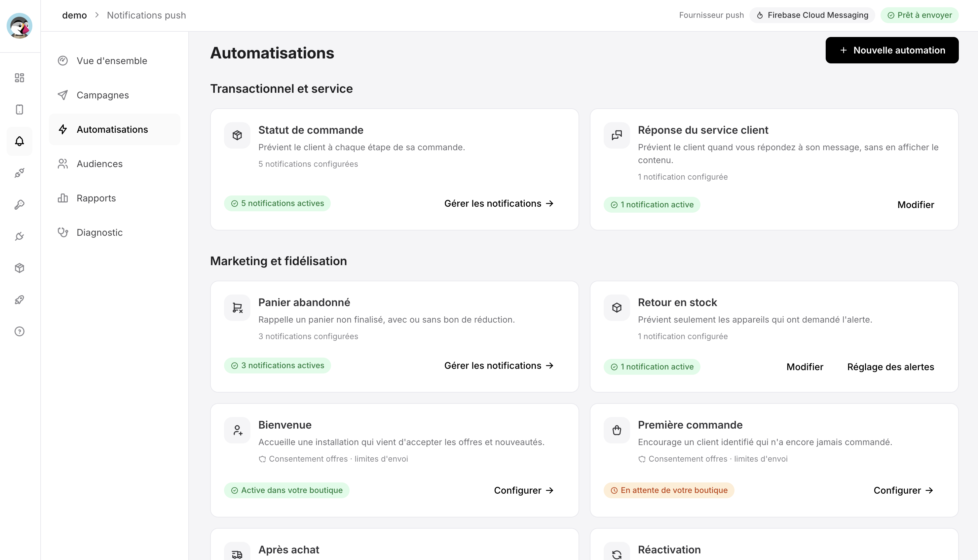Open the help question mark icon

pyautogui.click(x=19, y=332)
